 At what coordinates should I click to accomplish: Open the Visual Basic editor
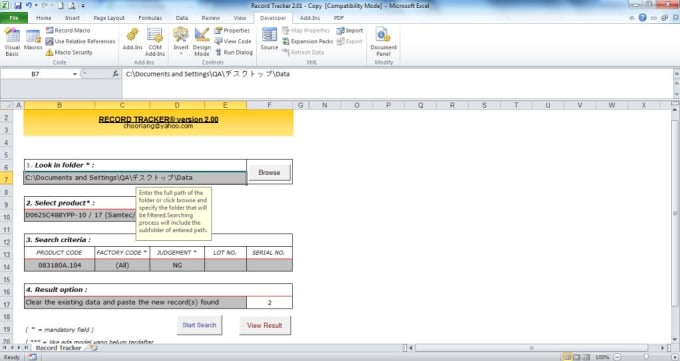(x=12, y=41)
